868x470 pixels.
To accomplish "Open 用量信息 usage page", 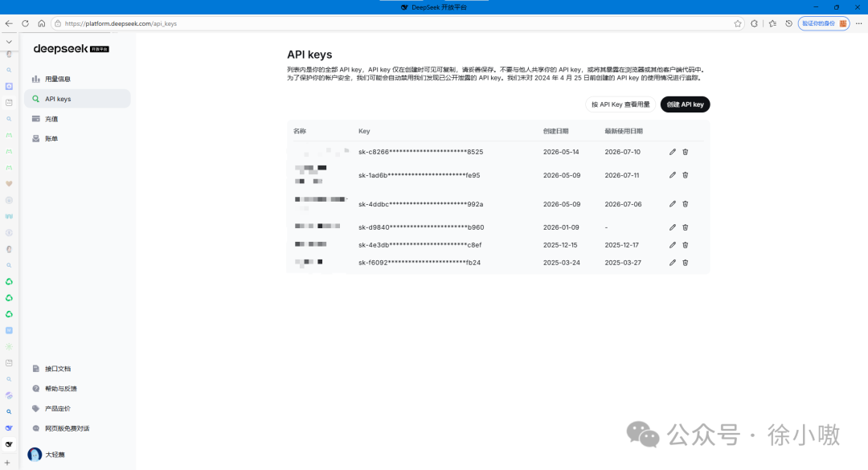I will tap(77, 80).
